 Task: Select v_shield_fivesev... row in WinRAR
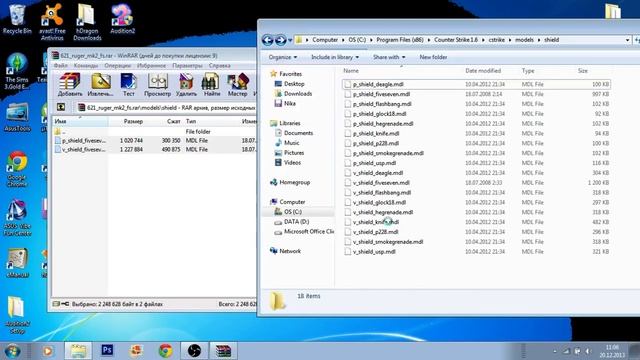(x=155, y=150)
